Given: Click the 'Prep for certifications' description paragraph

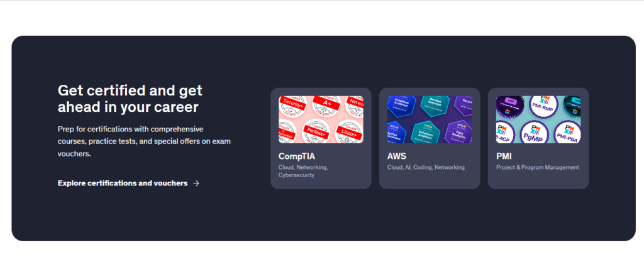Looking at the screenshot, I should 145,141.
